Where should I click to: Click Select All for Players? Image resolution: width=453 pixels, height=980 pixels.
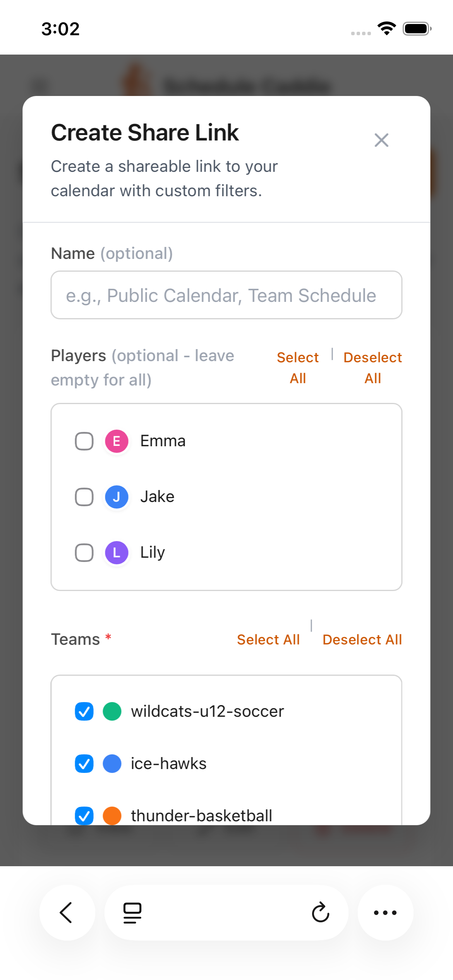click(297, 367)
